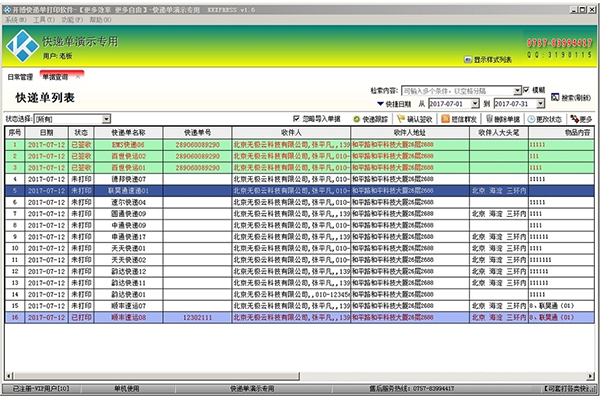The image size is (600, 400).
Task: Click the 快递跟踪 tracking icon
Action: click(358, 119)
